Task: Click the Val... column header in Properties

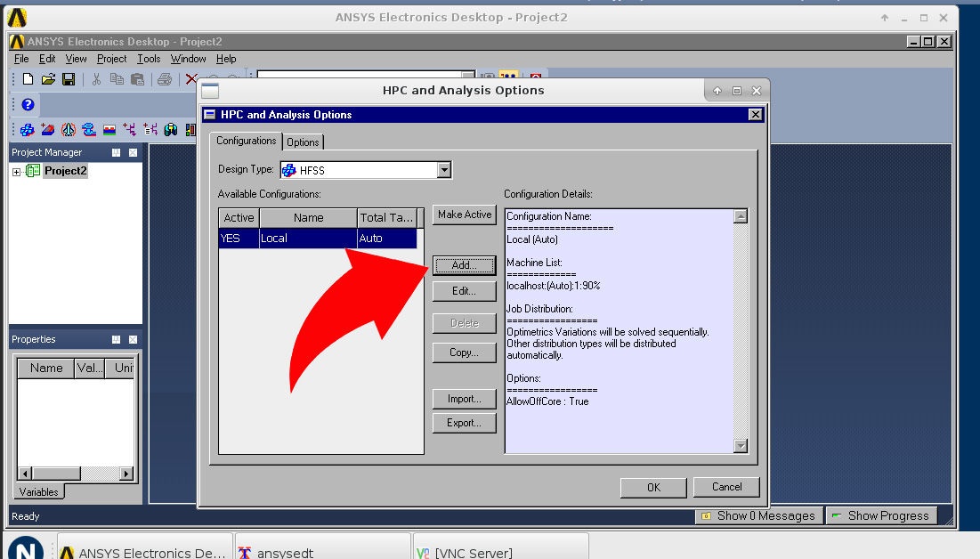Action: (90, 369)
